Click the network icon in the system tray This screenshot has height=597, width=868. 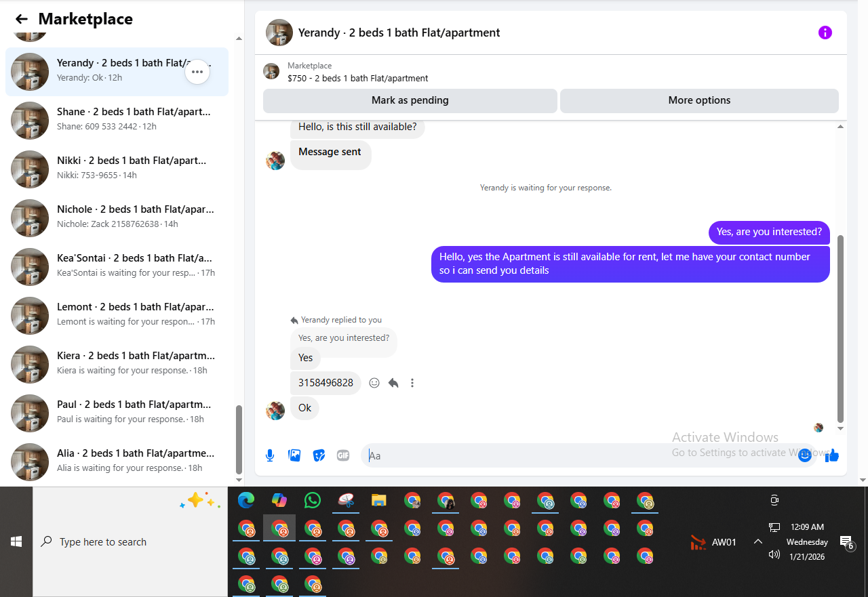[774, 527]
